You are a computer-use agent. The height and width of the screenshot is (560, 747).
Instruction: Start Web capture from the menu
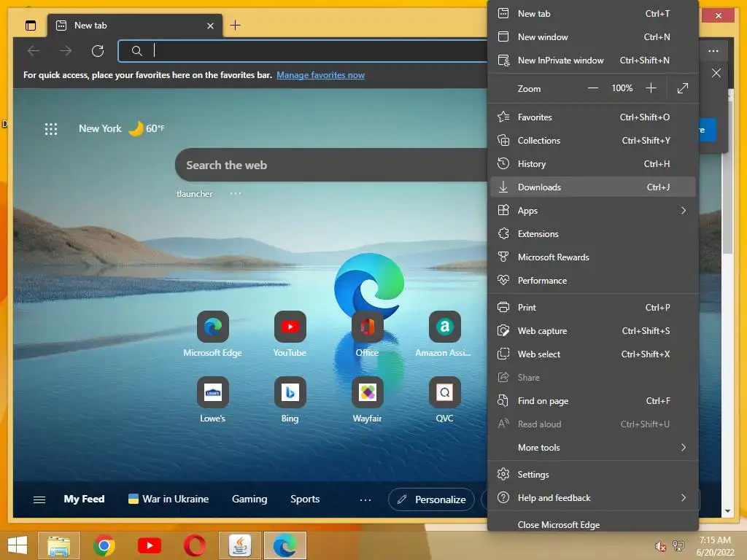592,331
